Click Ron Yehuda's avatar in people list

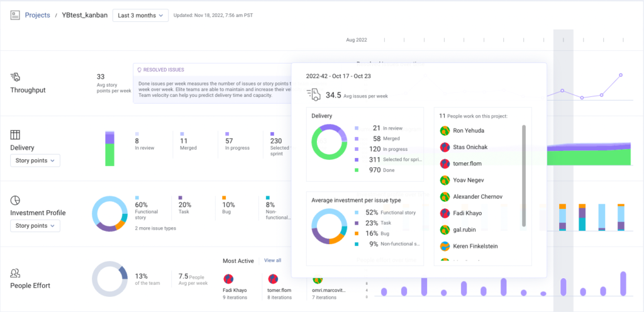tap(444, 131)
